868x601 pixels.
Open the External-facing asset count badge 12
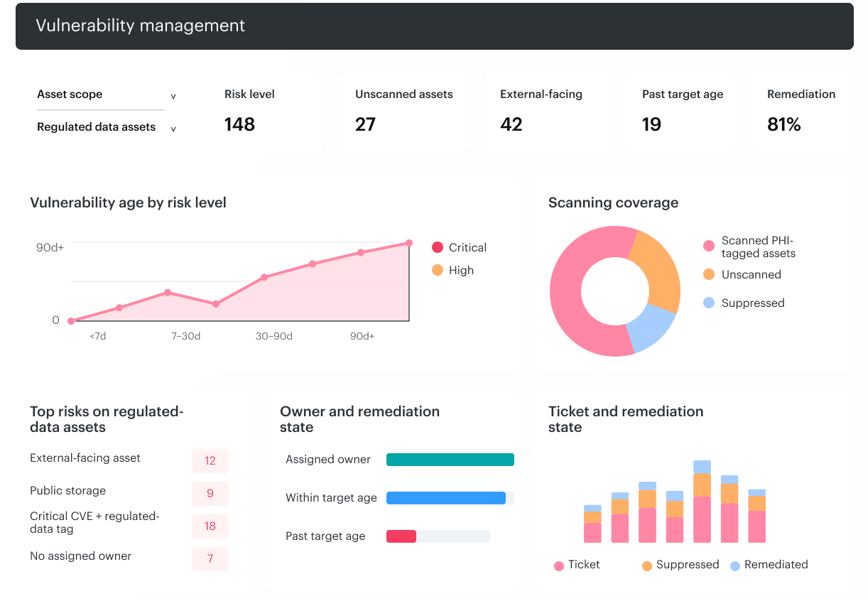(210, 461)
